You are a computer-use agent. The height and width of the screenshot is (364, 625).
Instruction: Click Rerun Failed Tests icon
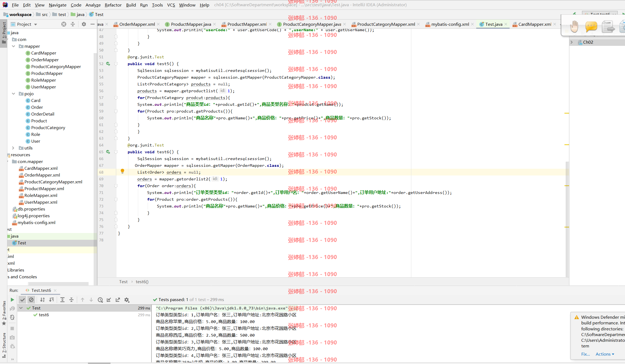[12, 309]
